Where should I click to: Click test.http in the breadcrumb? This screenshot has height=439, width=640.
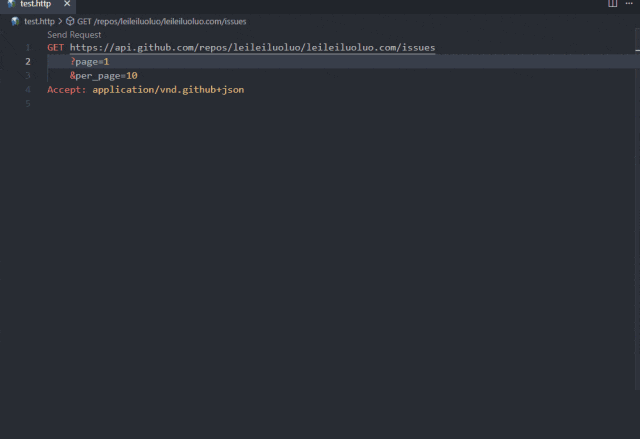39,21
